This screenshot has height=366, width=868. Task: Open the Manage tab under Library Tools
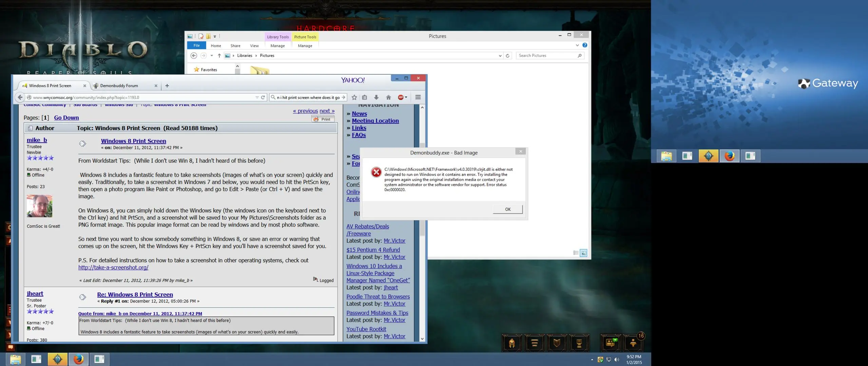click(277, 46)
